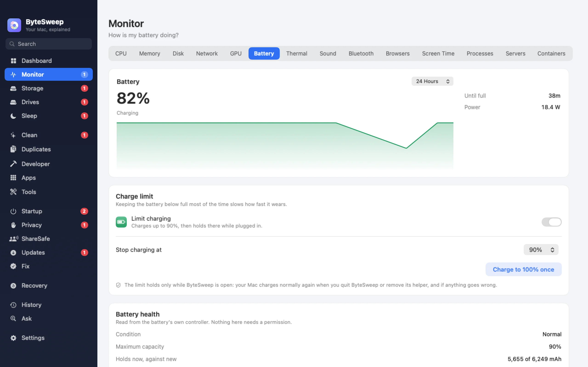Switch to the Thermal tab

(x=297, y=53)
